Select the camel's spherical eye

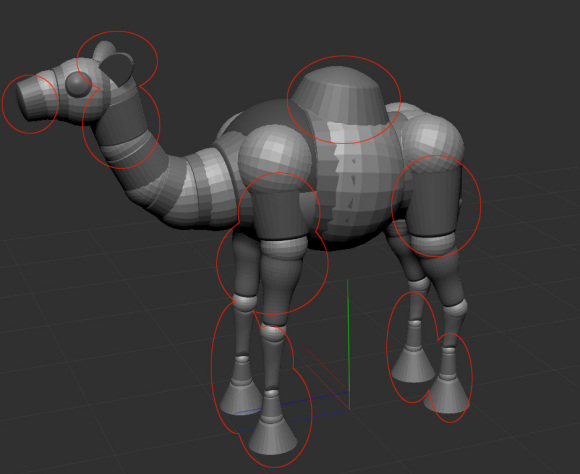[x=78, y=84]
